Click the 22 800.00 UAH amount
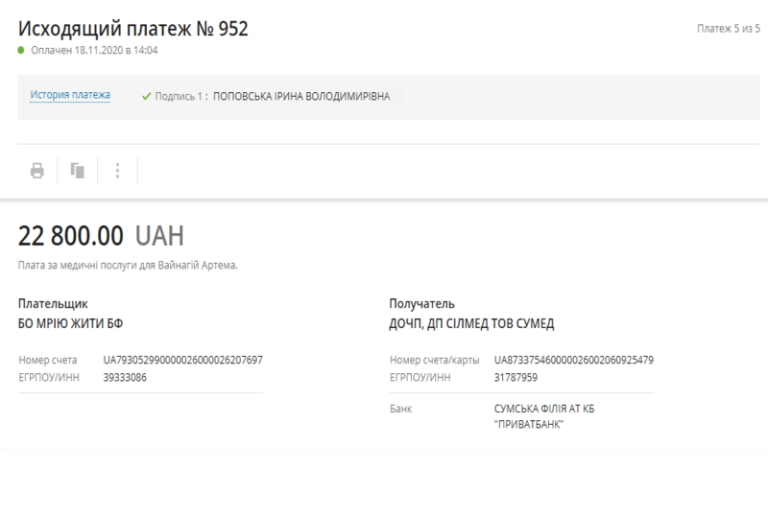The image size is (768, 516). (101, 236)
